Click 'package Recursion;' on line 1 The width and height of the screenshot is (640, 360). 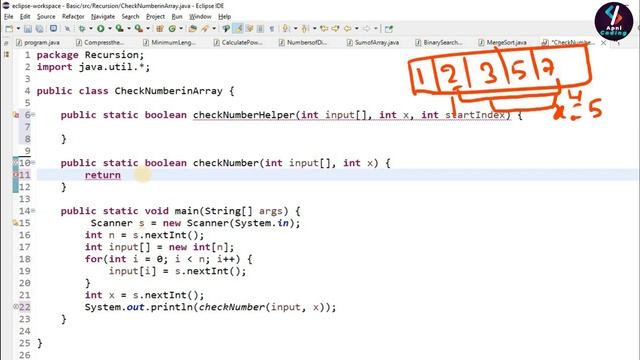tap(90, 55)
